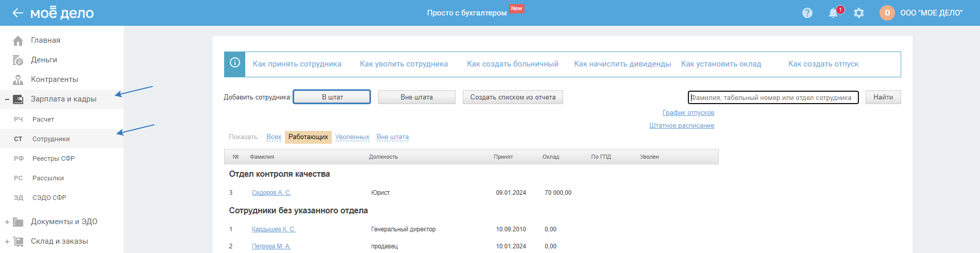Open Контрагенты section in sidebar

[54, 79]
